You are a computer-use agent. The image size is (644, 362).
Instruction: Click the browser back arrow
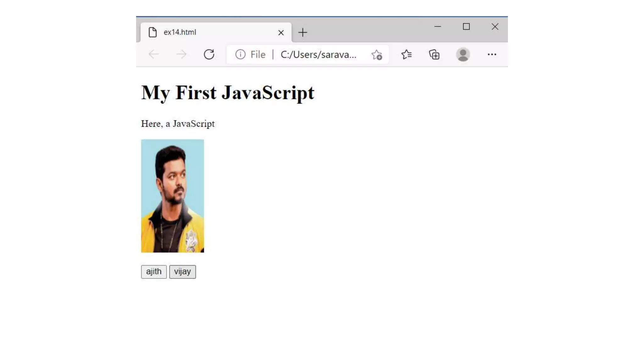tap(154, 54)
